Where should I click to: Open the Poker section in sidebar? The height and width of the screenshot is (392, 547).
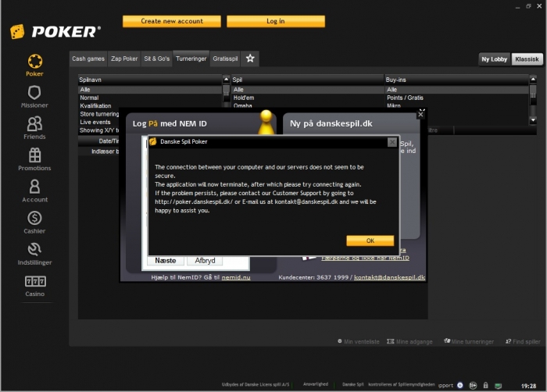point(34,66)
